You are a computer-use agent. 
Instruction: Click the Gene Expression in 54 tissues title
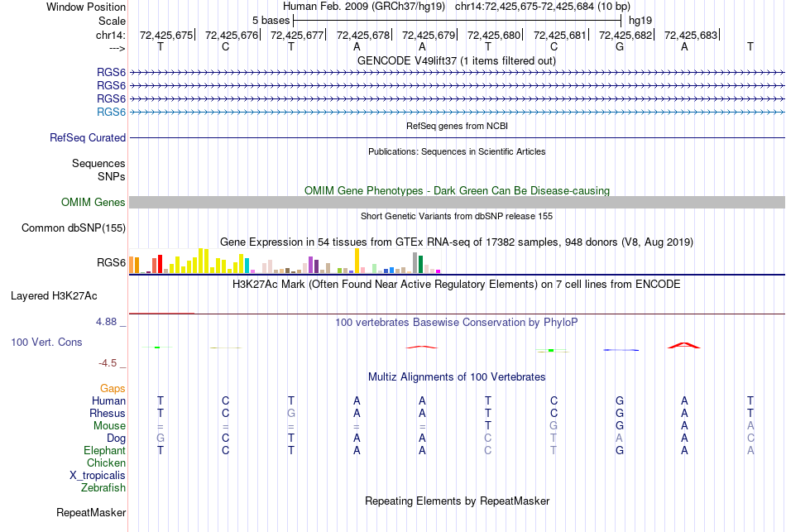click(x=457, y=242)
